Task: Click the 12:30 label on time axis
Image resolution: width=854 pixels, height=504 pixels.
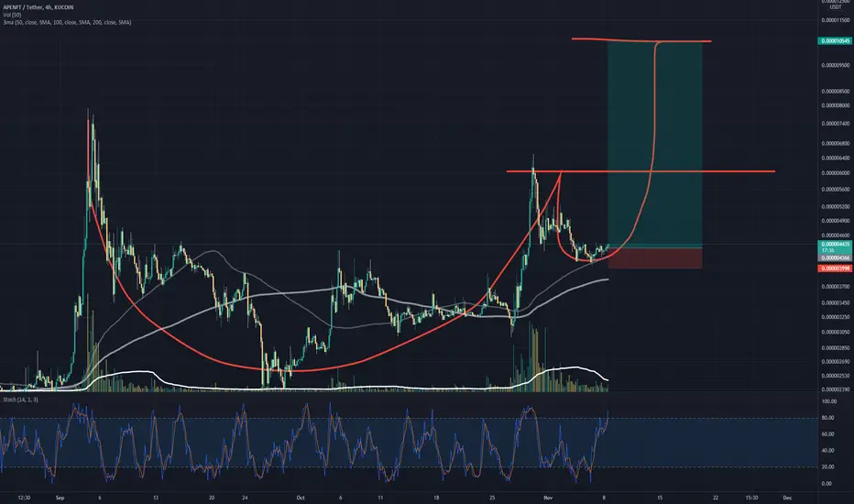Action: pos(24,498)
